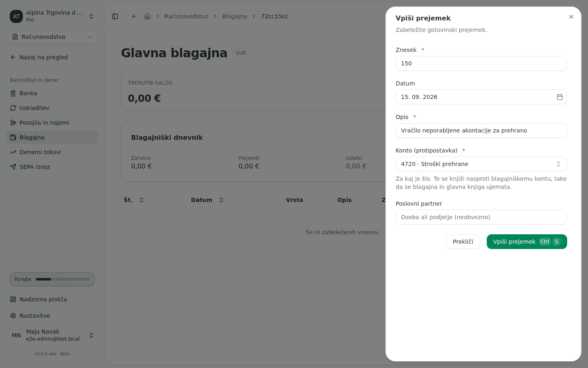Select Blagajna in the sidebar
Screen dimensions: 588x368
(52, 137)
